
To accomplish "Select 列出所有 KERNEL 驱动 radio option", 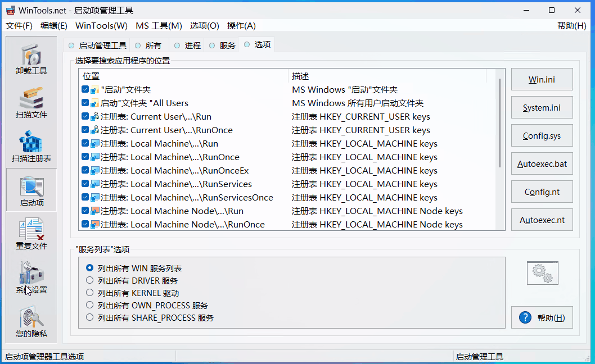I will click(x=89, y=292).
